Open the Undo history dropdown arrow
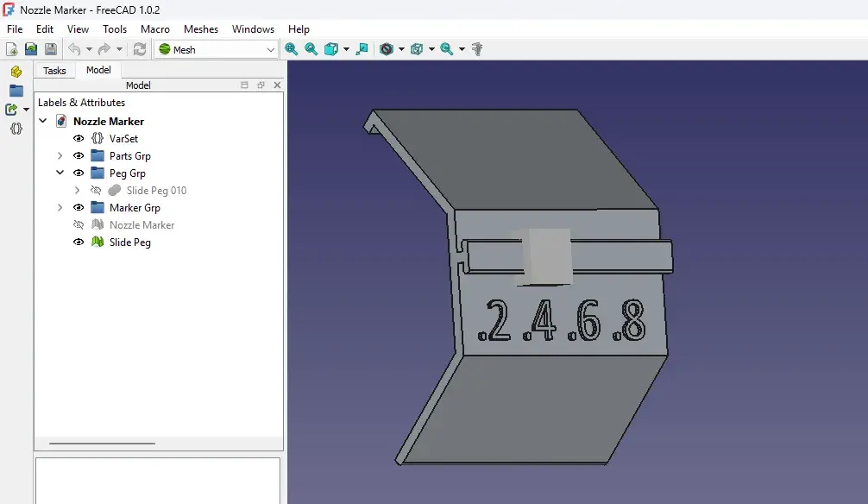 89,49
